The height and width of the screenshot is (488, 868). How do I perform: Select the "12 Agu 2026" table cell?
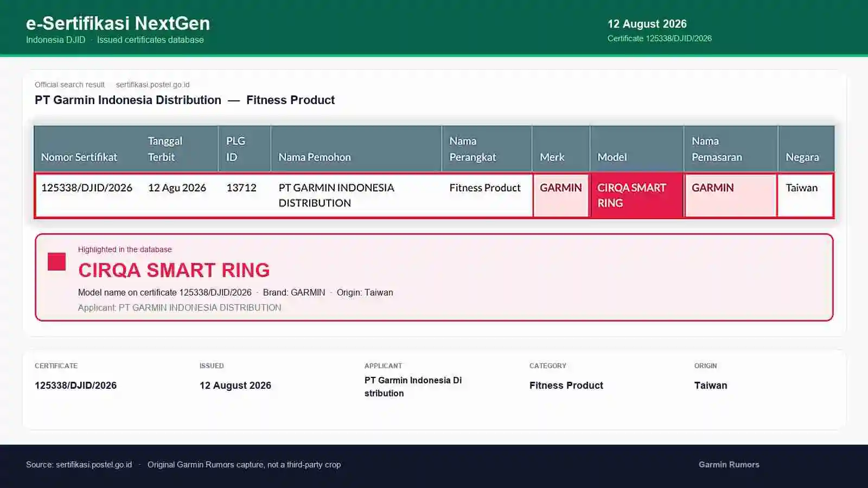pos(177,188)
